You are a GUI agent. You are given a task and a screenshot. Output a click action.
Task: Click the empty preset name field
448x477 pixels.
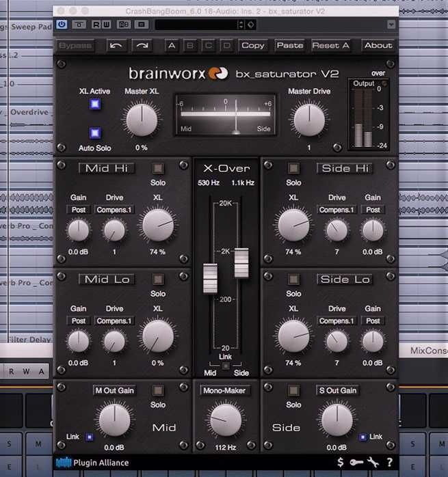pyautogui.click(x=196, y=25)
